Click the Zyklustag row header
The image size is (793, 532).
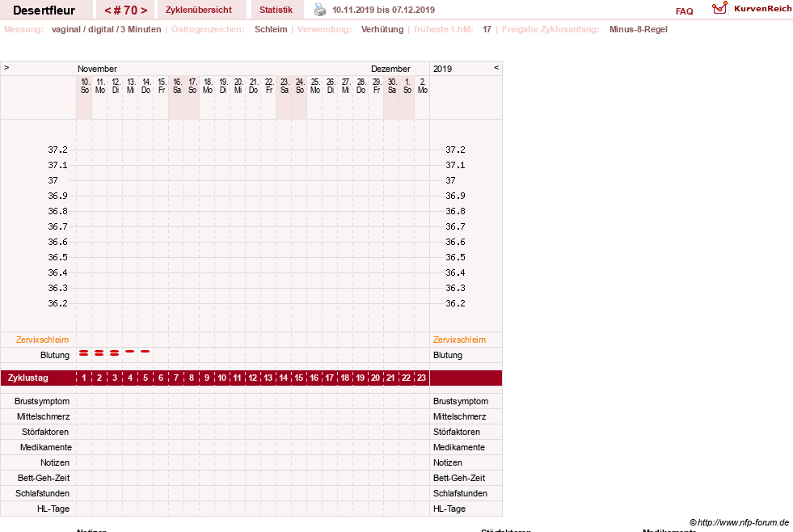pyautogui.click(x=27, y=378)
